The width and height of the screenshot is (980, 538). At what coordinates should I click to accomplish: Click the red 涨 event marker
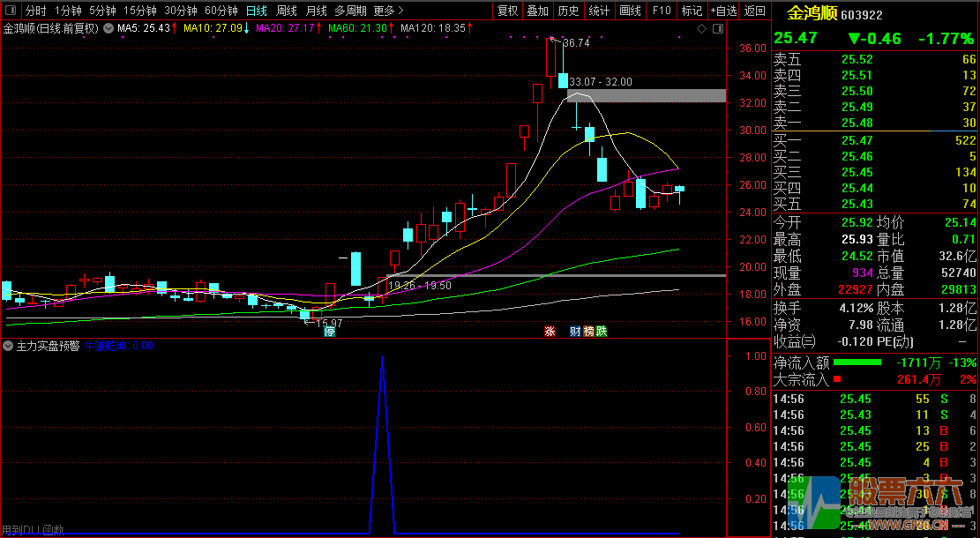[x=550, y=332]
